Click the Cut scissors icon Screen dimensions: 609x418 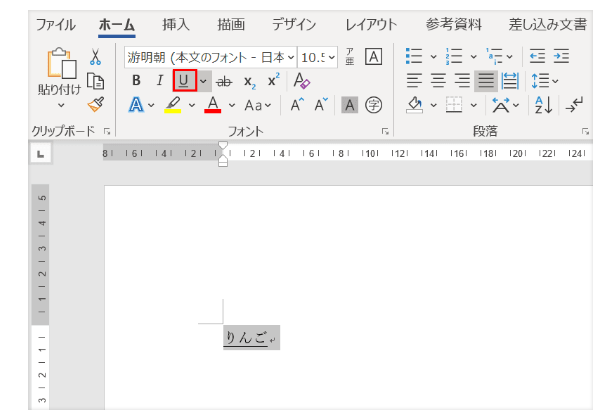pos(95,58)
